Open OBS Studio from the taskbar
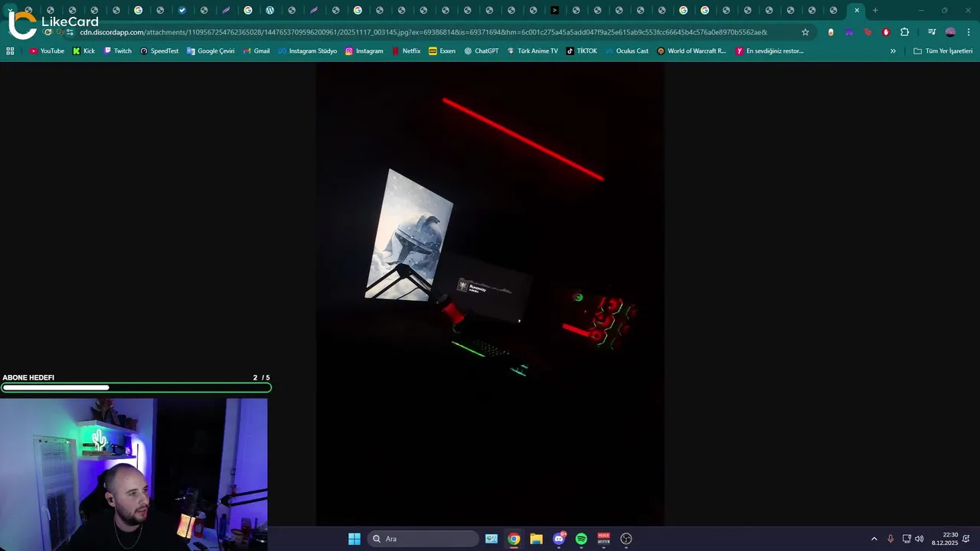The image size is (980, 551). (626, 539)
